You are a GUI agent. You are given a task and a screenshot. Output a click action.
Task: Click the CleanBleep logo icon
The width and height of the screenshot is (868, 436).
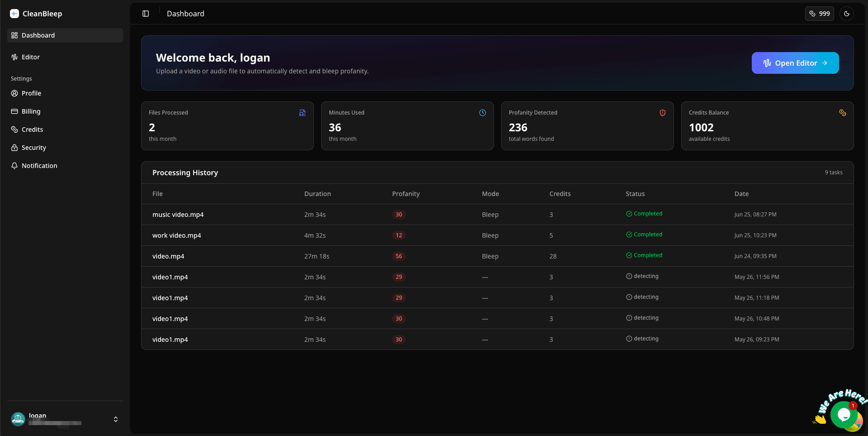click(14, 14)
